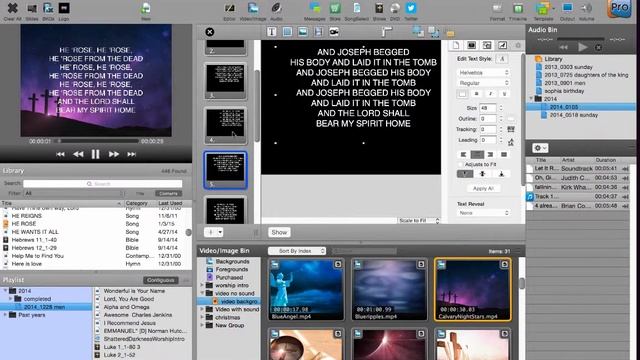Image resolution: width=640 pixels, height=360 pixels.
Task: Select the BlueAngel.mp4 thumbnail
Action: tap(306, 289)
